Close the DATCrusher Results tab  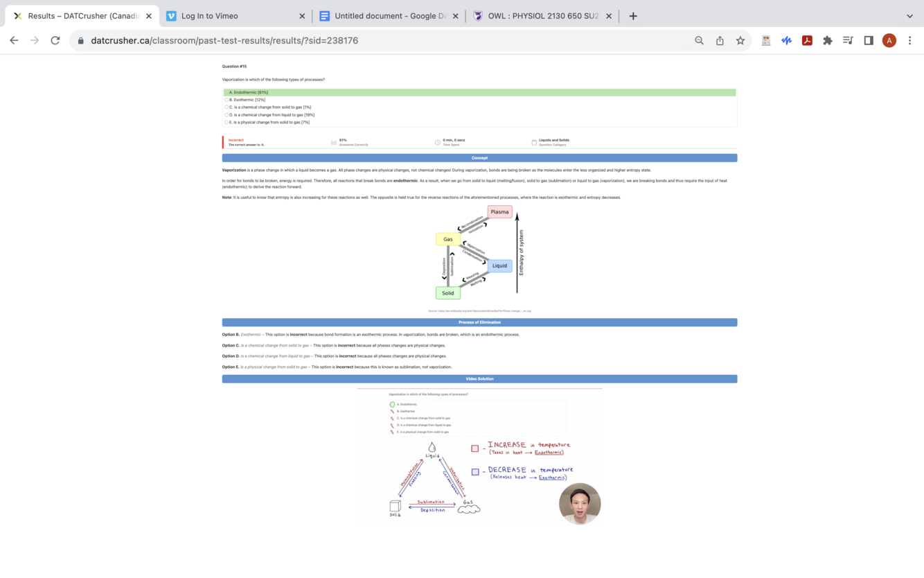tap(148, 16)
